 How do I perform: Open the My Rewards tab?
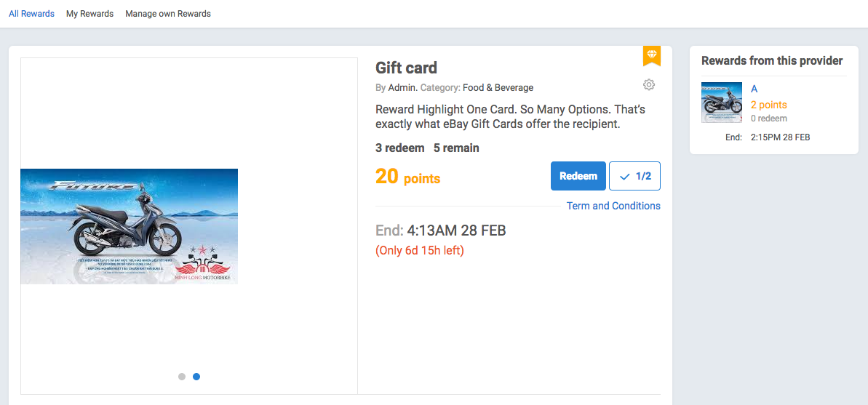coord(89,14)
